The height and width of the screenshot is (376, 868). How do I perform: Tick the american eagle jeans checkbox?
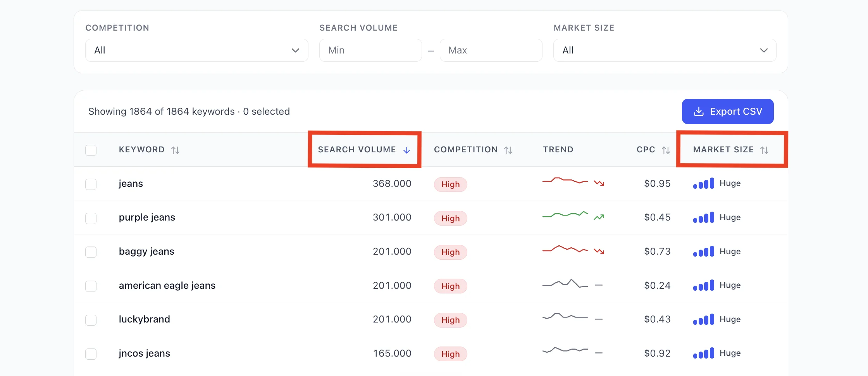click(x=91, y=286)
